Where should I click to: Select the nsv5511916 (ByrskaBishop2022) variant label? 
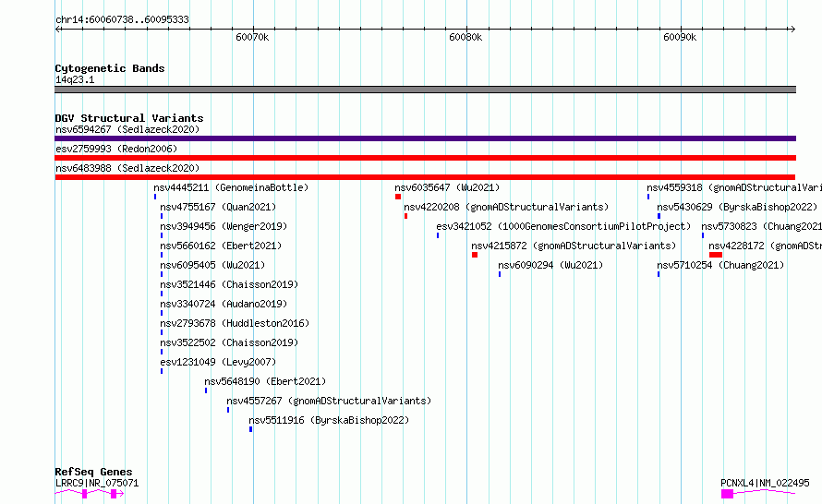coord(329,420)
